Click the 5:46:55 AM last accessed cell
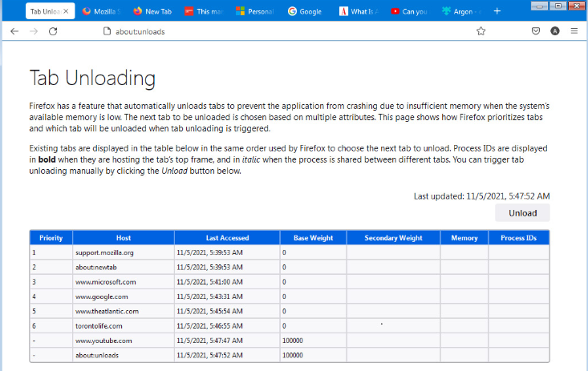The image size is (588, 371). click(x=227, y=325)
